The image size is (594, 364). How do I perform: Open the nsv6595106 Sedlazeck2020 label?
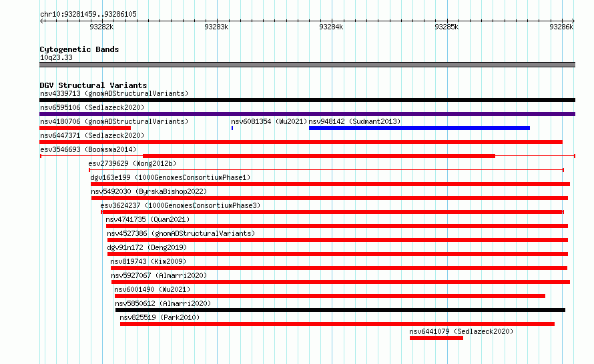click(x=92, y=107)
